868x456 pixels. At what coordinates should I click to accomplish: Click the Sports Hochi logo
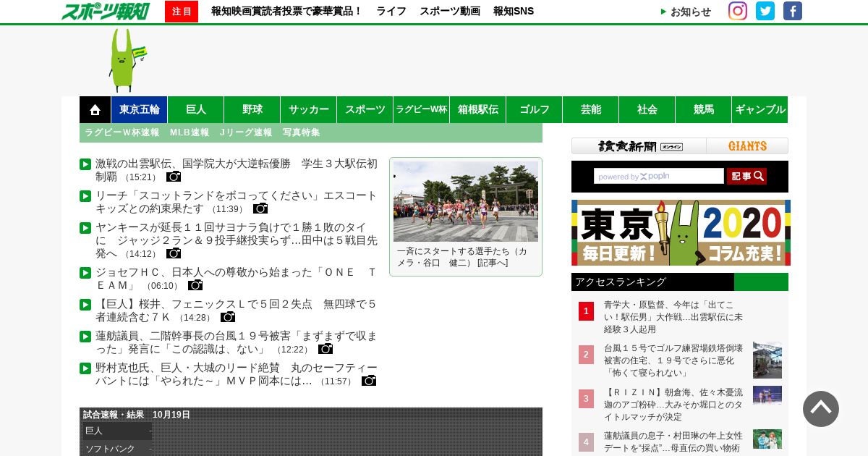[x=105, y=11]
